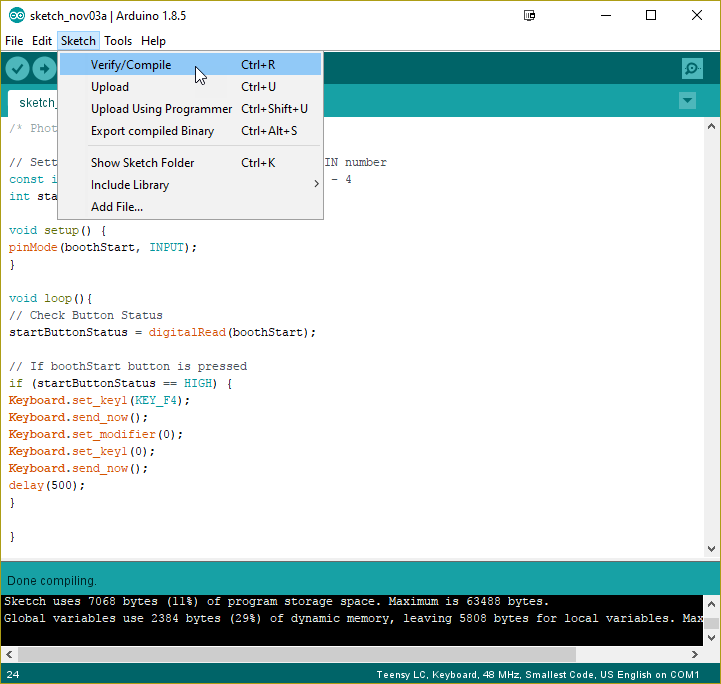This screenshot has height=684, width=721.
Task: Click the horizontal console scrollbar thumb
Action: (297, 654)
